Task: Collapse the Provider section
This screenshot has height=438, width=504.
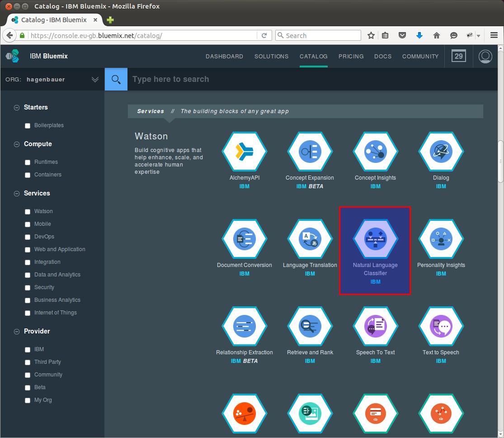Action: click(17, 332)
